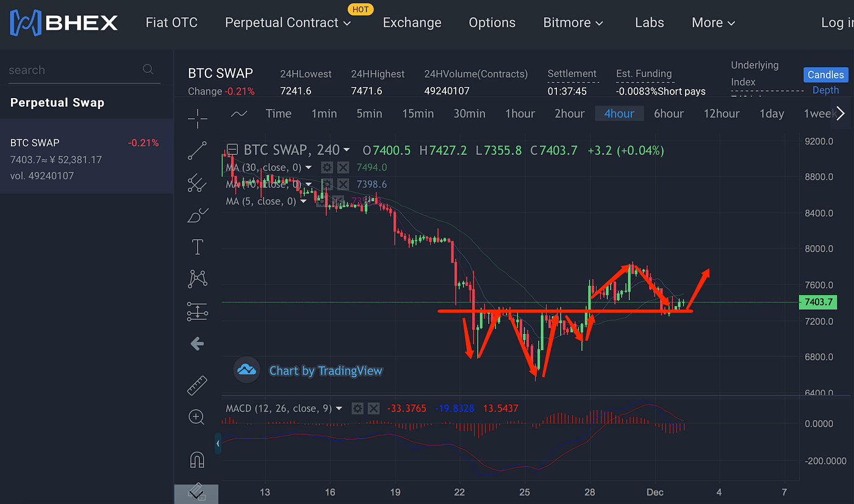
Task: Click the Settlement countdown 01:37:45
Action: pos(567,91)
